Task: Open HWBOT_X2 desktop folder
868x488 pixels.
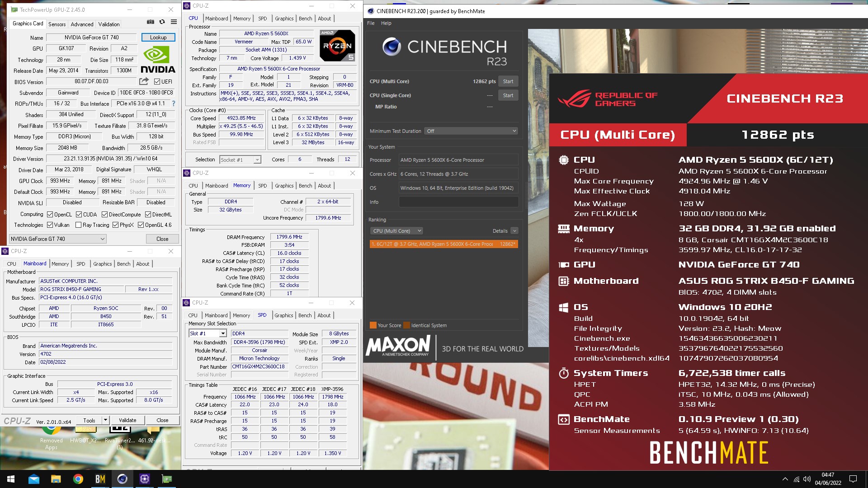Action: coord(85,435)
